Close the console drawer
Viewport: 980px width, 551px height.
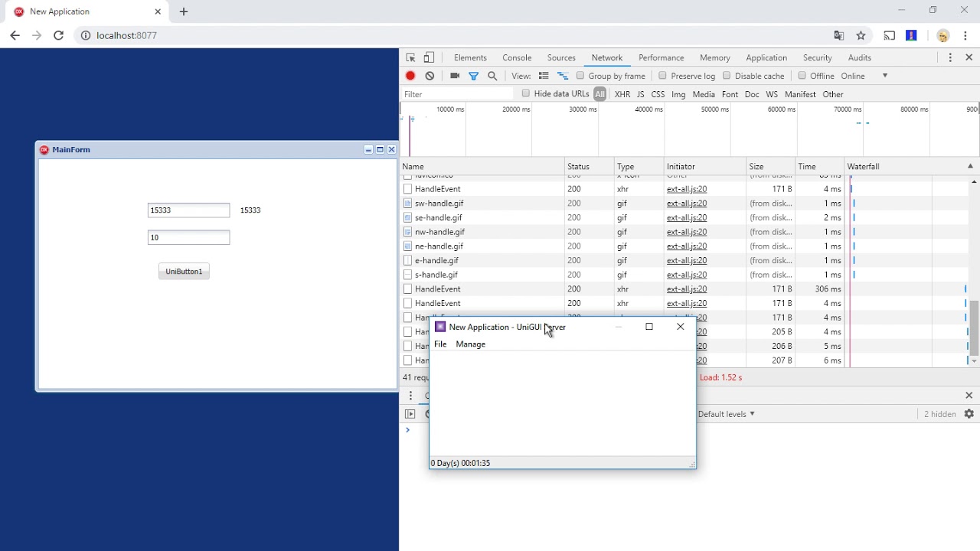969,396
